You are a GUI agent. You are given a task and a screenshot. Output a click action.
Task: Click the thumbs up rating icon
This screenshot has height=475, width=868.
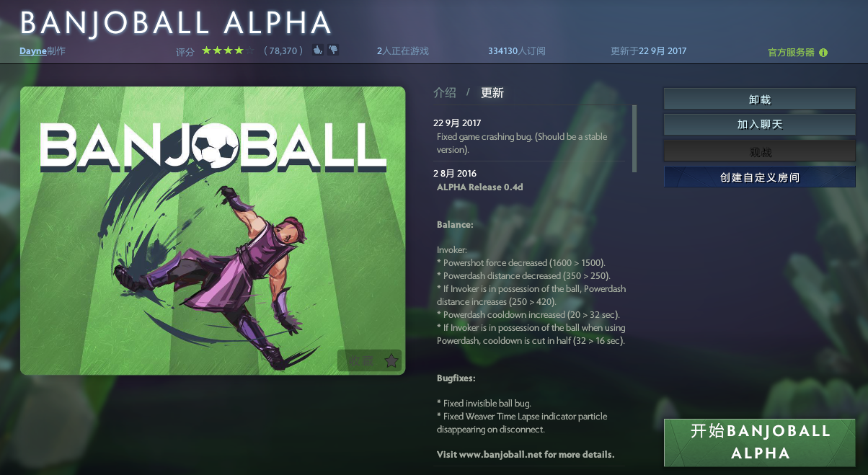click(x=317, y=50)
